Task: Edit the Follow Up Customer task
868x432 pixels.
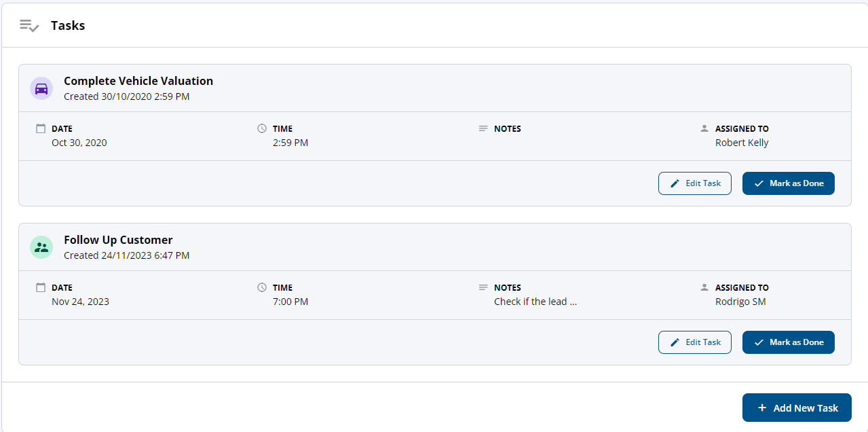Action: (695, 342)
